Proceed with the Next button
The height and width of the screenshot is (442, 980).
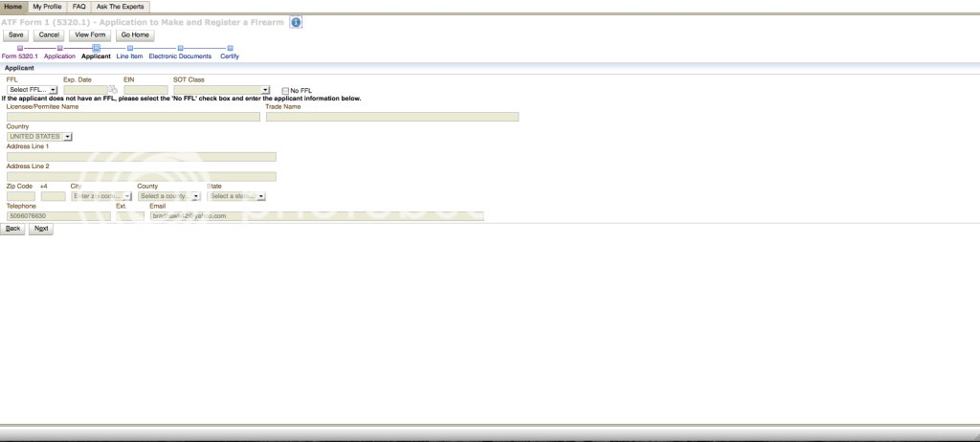click(x=40, y=229)
